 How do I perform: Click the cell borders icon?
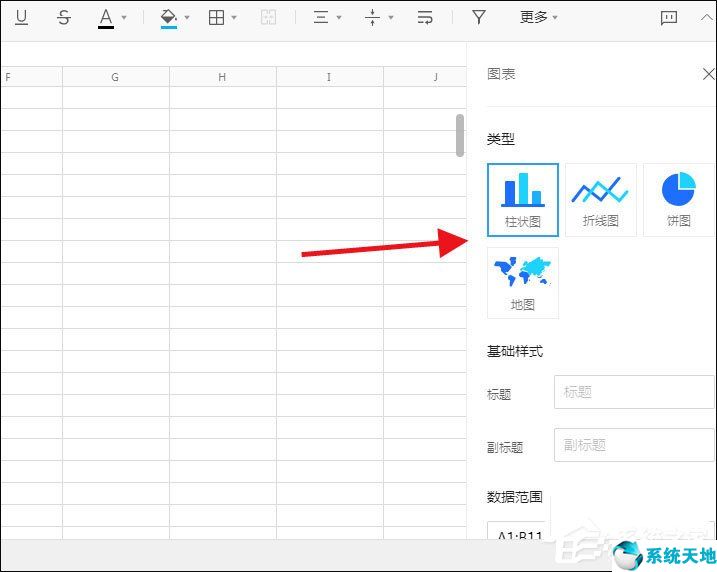pyautogui.click(x=216, y=18)
